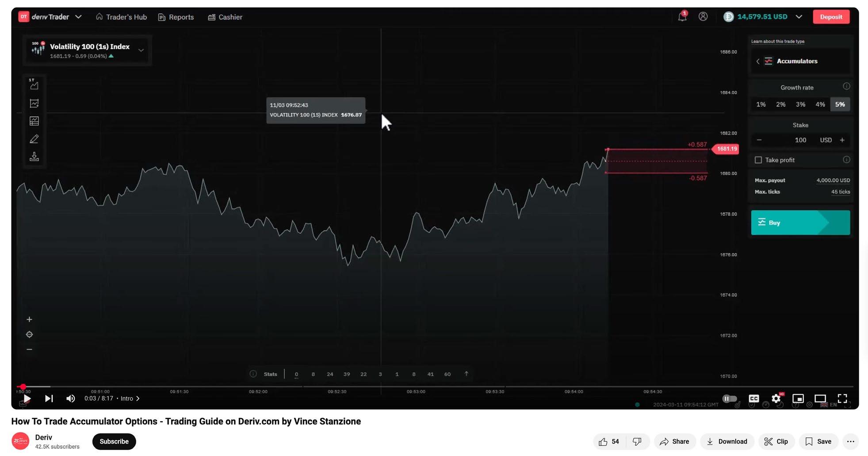This screenshot has height=456, width=868.
Task: Select the drawing tools pencil
Action: click(34, 139)
